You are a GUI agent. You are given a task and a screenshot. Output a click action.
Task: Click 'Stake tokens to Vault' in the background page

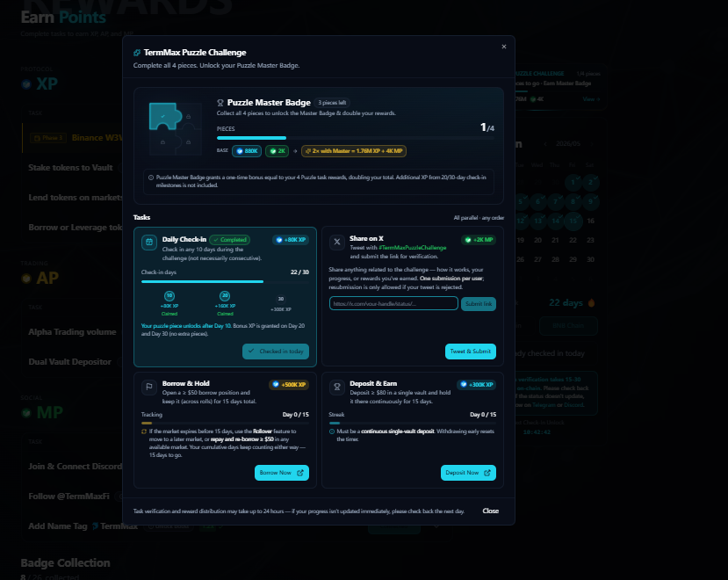click(x=70, y=168)
